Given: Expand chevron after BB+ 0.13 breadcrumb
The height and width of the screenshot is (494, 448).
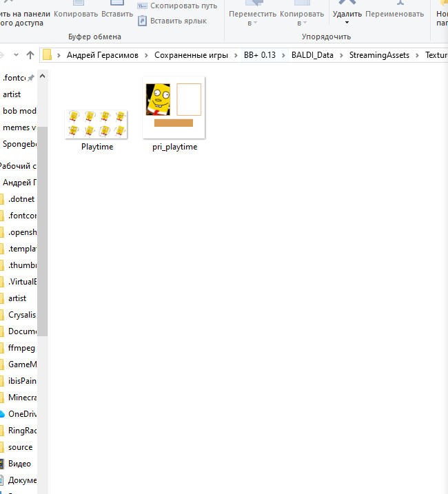Looking at the screenshot, I should click(x=283, y=55).
